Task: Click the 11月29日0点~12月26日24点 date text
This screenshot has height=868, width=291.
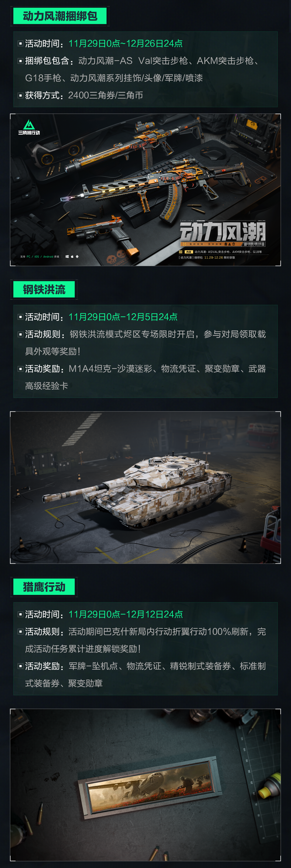Action: coord(126,43)
